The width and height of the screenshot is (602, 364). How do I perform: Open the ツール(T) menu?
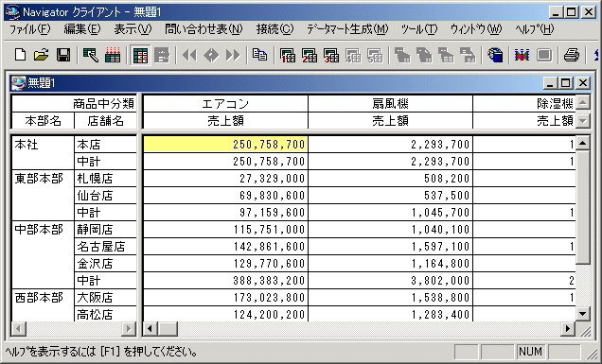tap(419, 29)
